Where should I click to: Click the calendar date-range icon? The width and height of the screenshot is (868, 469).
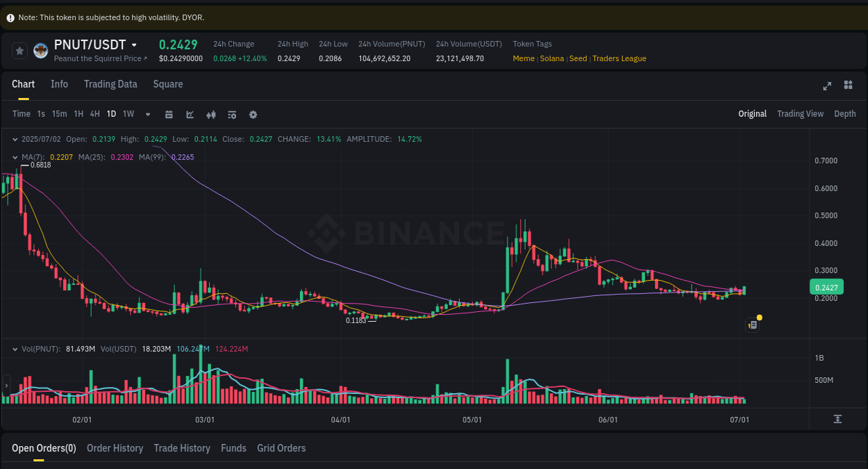pos(169,114)
